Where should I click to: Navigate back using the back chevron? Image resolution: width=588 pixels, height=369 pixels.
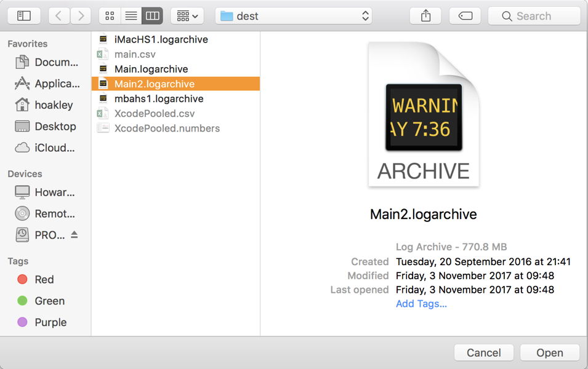[58, 15]
